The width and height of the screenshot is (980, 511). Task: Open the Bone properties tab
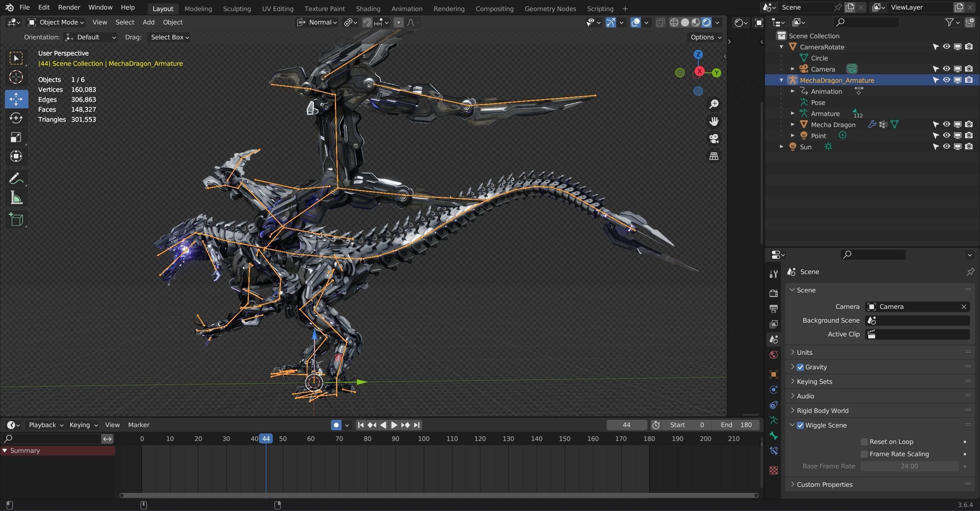773,436
